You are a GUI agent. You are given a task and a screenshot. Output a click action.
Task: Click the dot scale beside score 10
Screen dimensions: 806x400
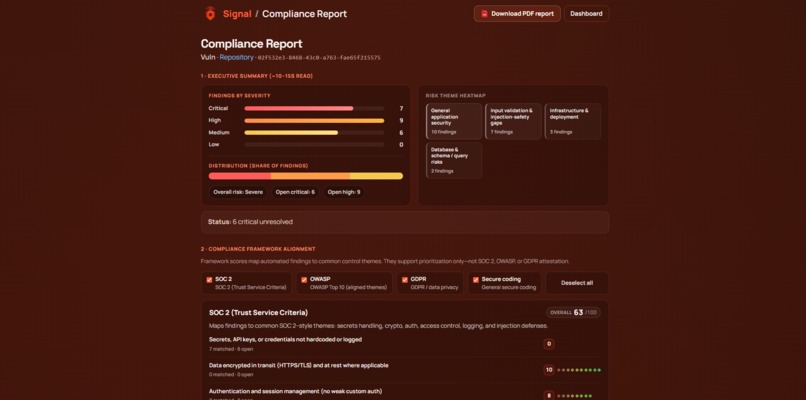(579, 370)
